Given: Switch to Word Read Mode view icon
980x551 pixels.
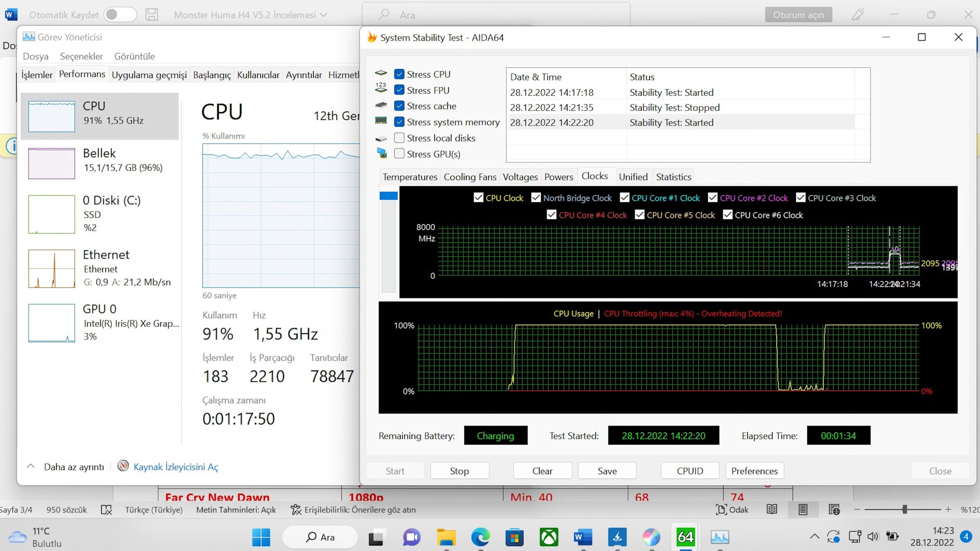Looking at the screenshot, I should tap(772, 509).
